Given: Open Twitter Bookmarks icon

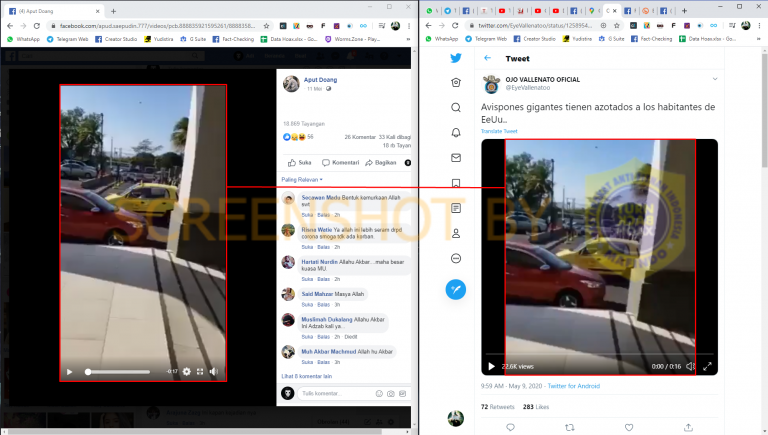Looking at the screenshot, I should click(x=456, y=183).
